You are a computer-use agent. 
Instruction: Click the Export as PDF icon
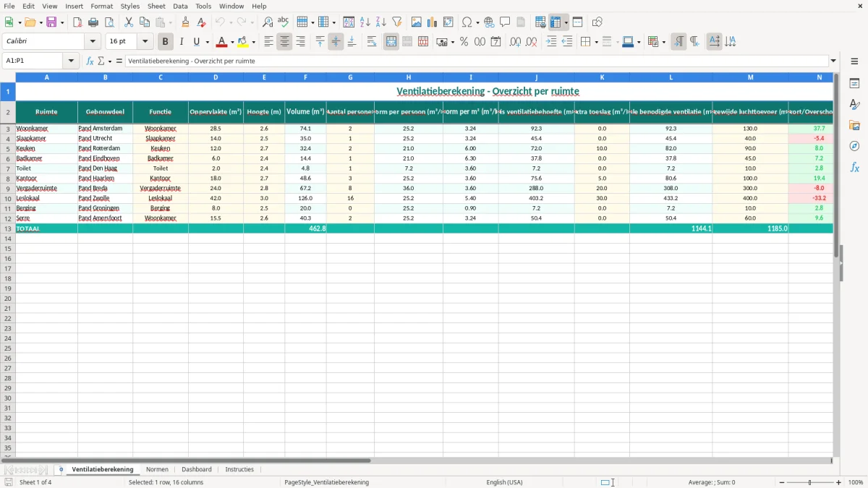[x=77, y=22]
